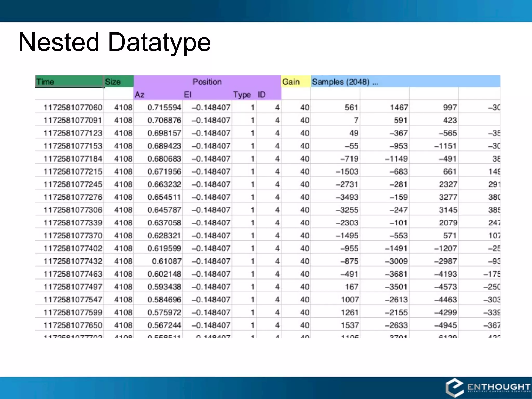Select Az value 0.715594
The width and height of the screenshot is (532, 399).
[164, 107]
